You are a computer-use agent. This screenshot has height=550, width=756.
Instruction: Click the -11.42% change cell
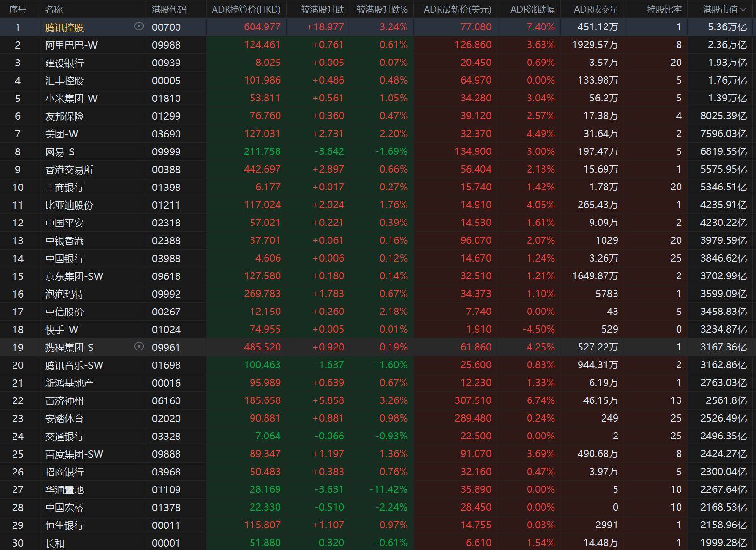[x=389, y=489]
